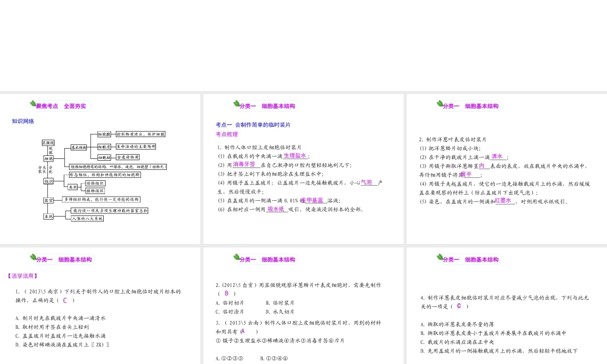Click option A. 撕取的洋葱表皮要尽量的薄
This screenshot has height=364, width=607.
tap(457, 324)
